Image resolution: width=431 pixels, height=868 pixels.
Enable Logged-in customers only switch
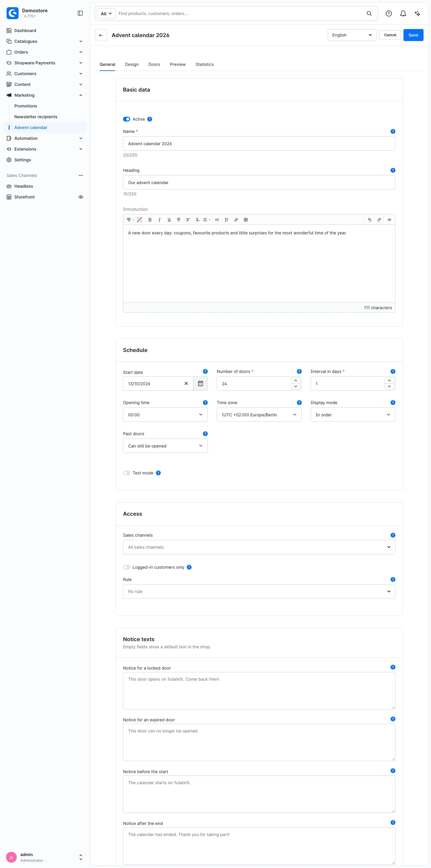click(127, 567)
